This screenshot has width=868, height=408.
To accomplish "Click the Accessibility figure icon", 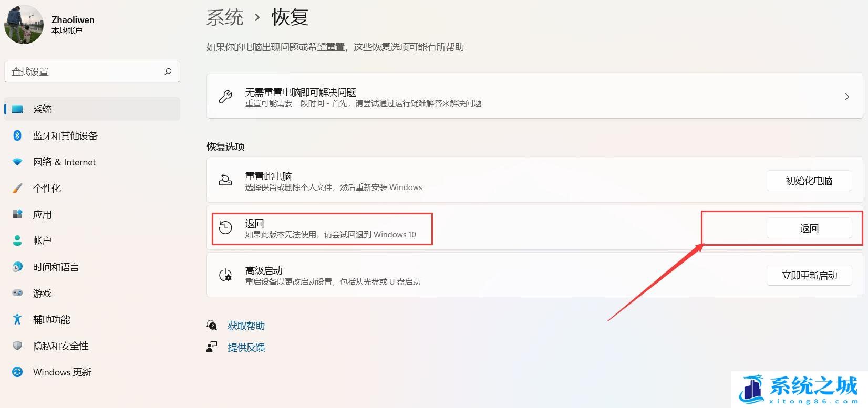I will click(17, 319).
